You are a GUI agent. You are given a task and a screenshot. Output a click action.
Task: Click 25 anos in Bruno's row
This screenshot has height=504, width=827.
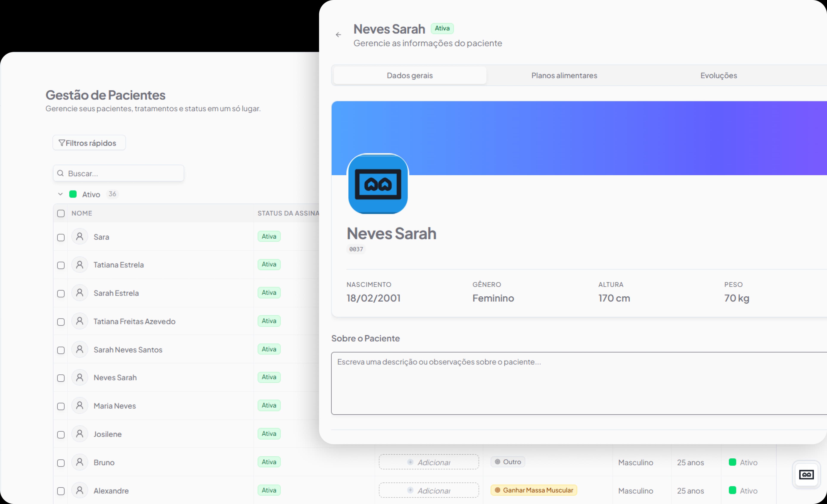click(x=690, y=462)
